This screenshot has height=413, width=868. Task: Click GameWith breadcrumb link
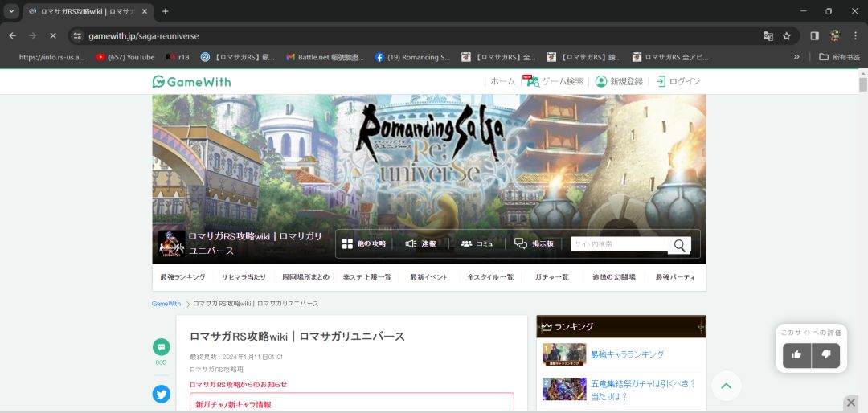click(x=166, y=304)
